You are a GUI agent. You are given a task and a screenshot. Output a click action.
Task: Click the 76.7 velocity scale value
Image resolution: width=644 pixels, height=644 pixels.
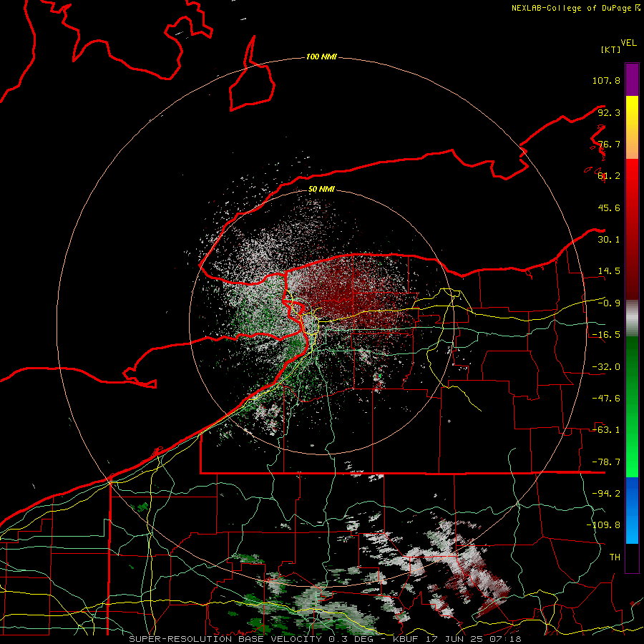click(x=609, y=144)
